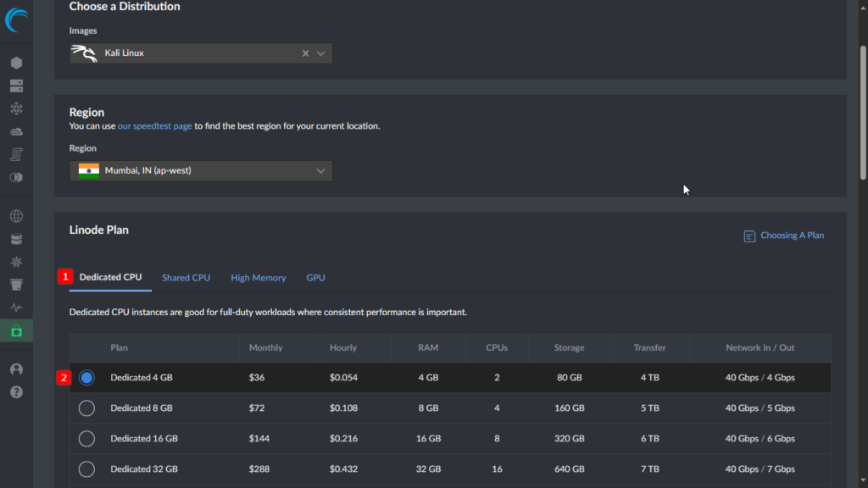Screen dimensions: 868x488
Task: Click the Network In / Out column header
Action: coord(760,347)
